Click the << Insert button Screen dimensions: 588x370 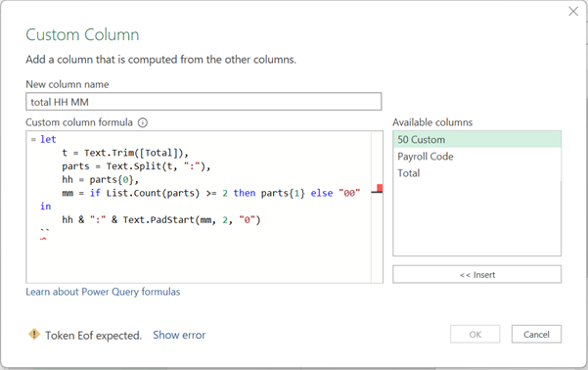pos(477,275)
